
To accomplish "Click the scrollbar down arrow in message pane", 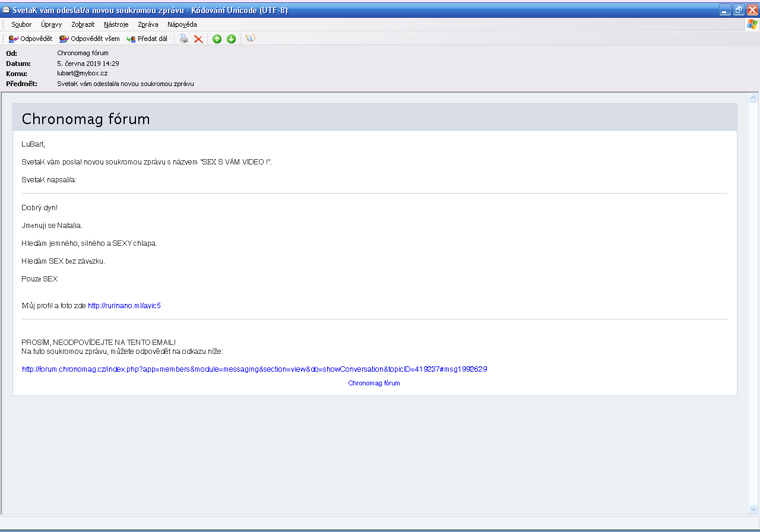I will [x=753, y=509].
